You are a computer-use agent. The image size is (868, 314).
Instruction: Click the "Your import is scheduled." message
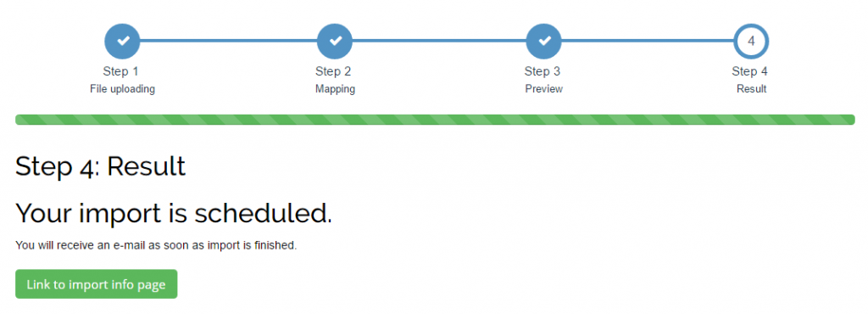(x=174, y=213)
